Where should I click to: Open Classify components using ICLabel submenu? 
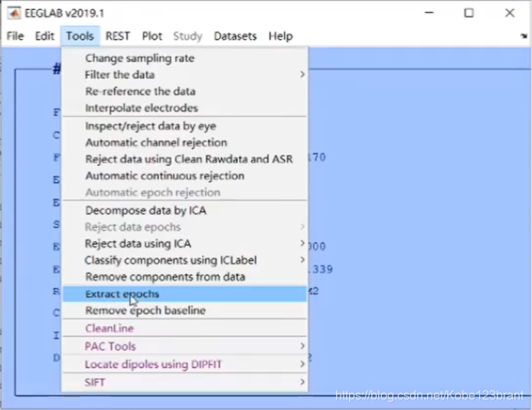pos(185,260)
